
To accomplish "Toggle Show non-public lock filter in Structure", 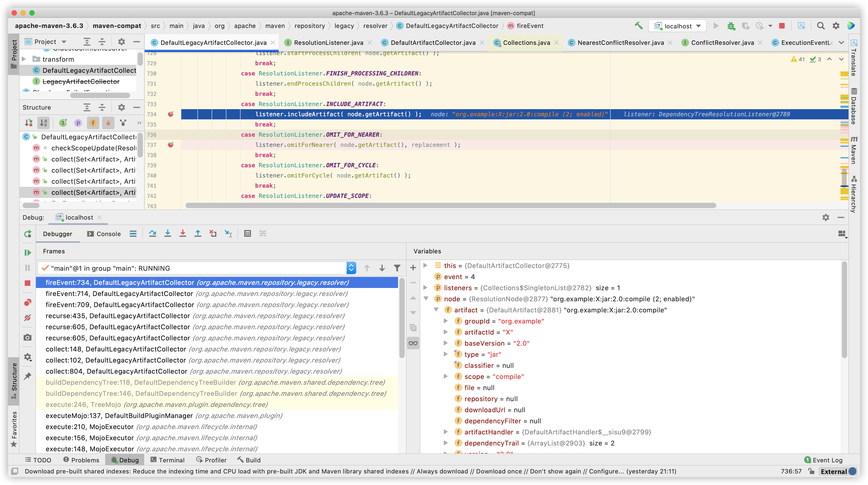I will (108, 123).
